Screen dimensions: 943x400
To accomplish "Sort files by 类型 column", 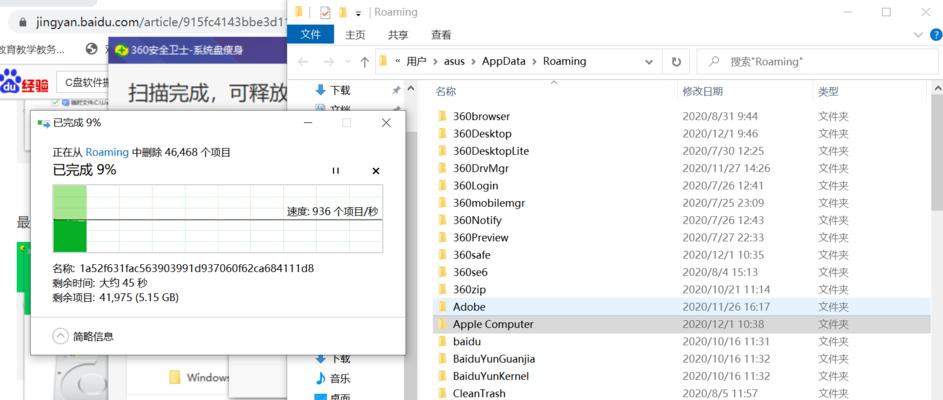I will [x=828, y=91].
